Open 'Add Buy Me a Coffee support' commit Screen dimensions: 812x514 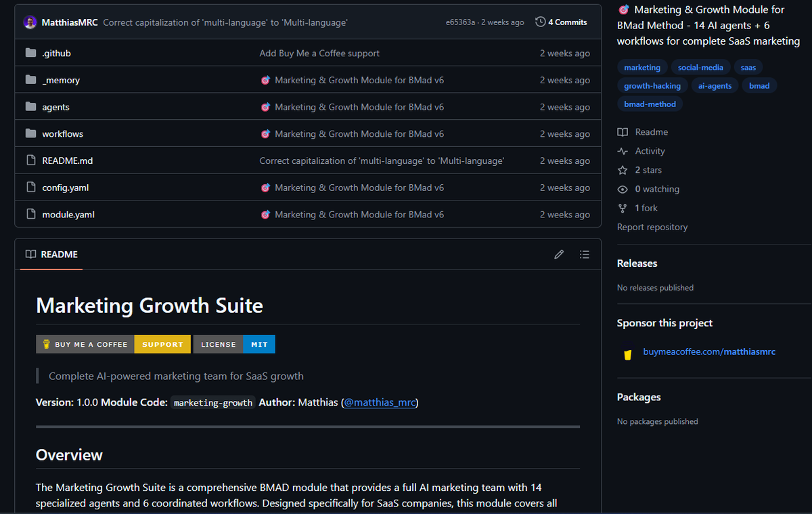(319, 53)
